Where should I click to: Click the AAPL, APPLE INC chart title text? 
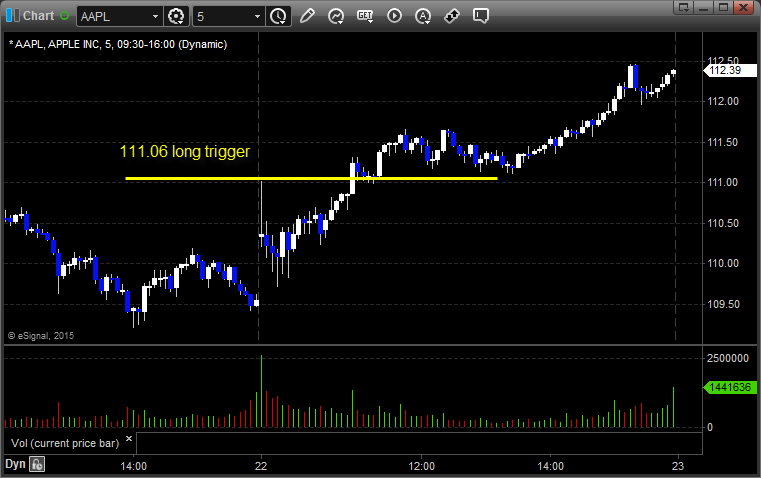coord(118,44)
